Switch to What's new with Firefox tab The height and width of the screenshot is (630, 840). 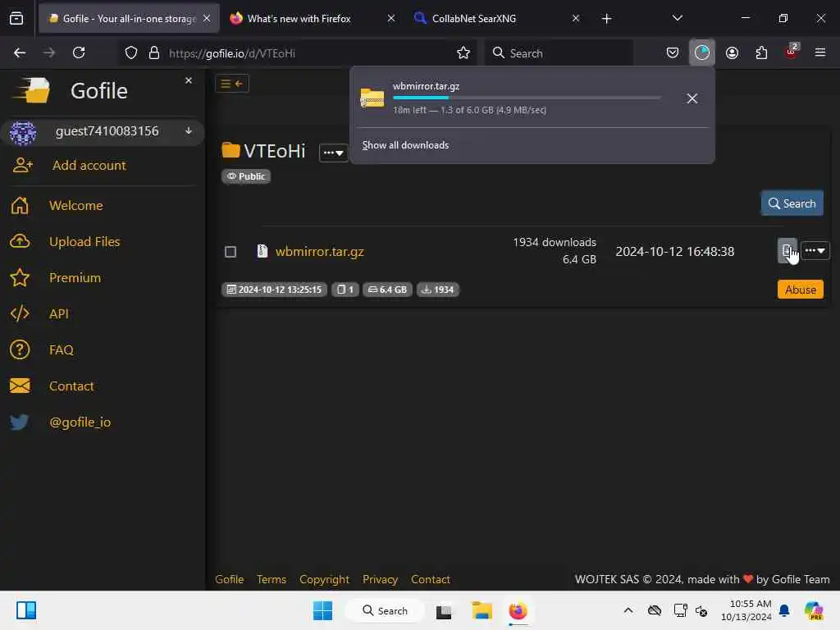[x=299, y=19]
